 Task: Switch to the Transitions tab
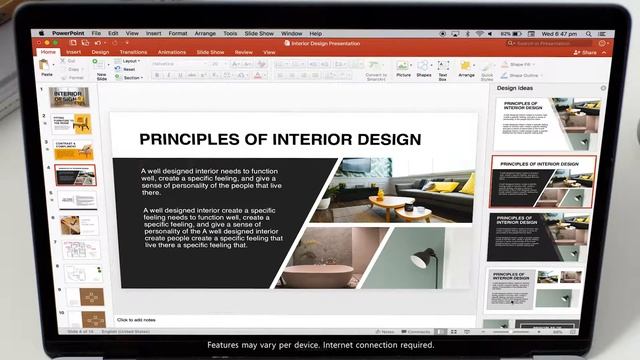pos(133,52)
